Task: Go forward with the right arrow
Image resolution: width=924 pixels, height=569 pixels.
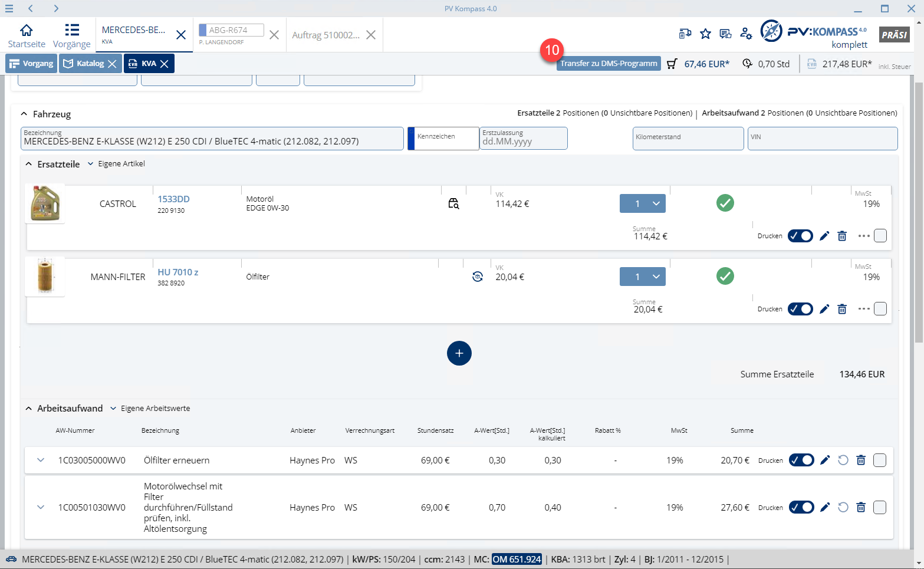Action: [x=56, y=8]
